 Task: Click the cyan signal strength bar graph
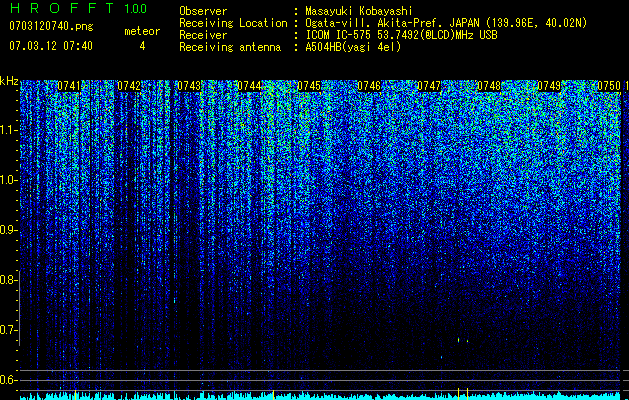coord(320,396)
